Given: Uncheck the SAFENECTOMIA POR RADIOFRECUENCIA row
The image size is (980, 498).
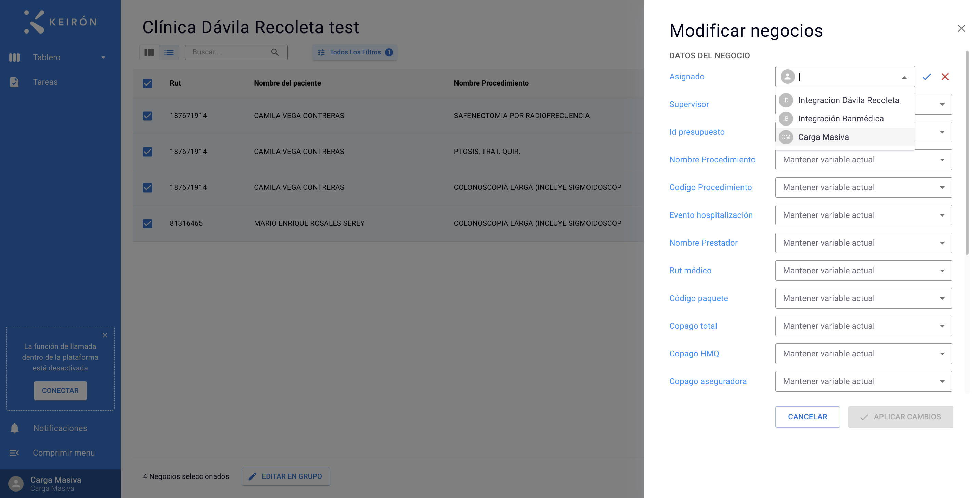Looking at the screenshot, I should (147, 116).
